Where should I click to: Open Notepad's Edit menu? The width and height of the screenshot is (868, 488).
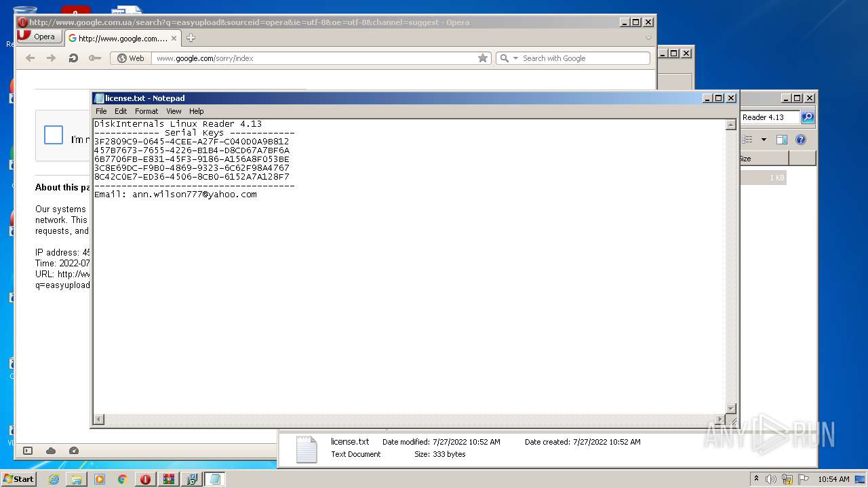coord(121,111)
